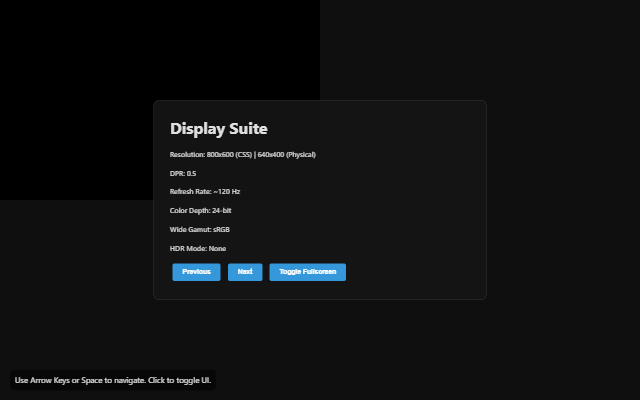The image size is (640, 400).
Task: Click the Previous button
Action: (196, 272)
